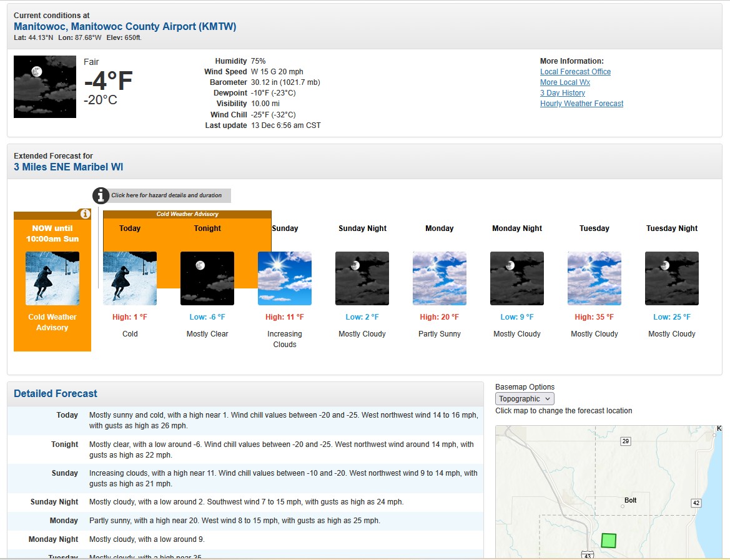Click the small info icon on advisory box
The height and width of the screenshot is (560, 730).
pos(86,214)
